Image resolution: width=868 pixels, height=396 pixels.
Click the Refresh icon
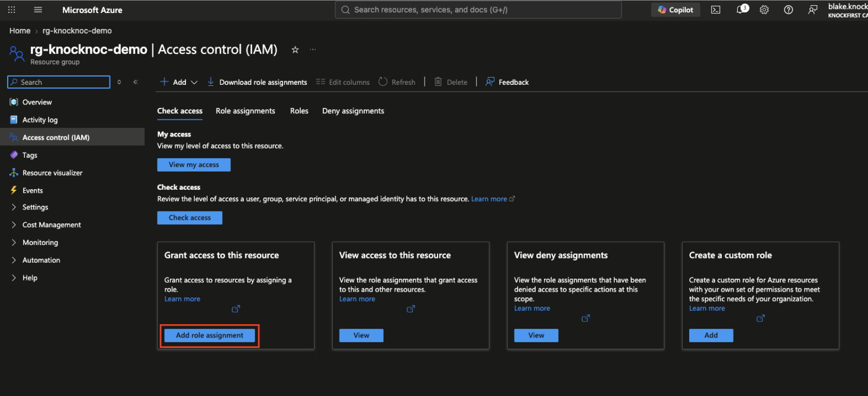tap(383, 82)
